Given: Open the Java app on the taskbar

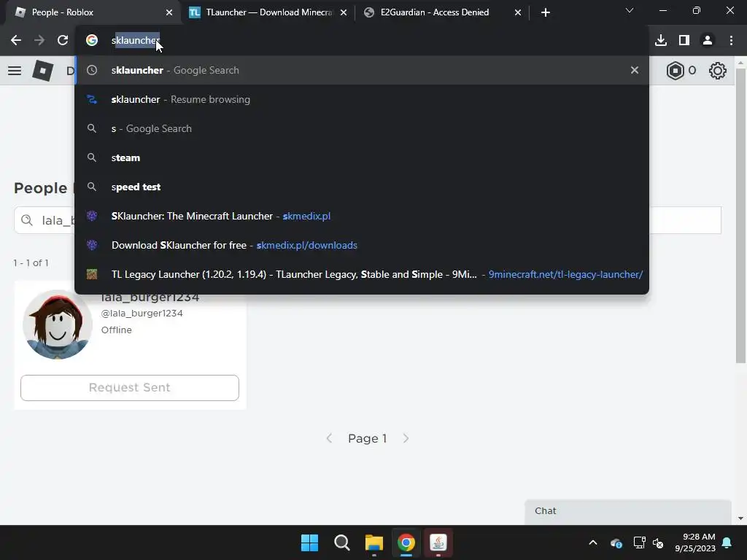Looking at the screenshot, I should pos(438,542).
